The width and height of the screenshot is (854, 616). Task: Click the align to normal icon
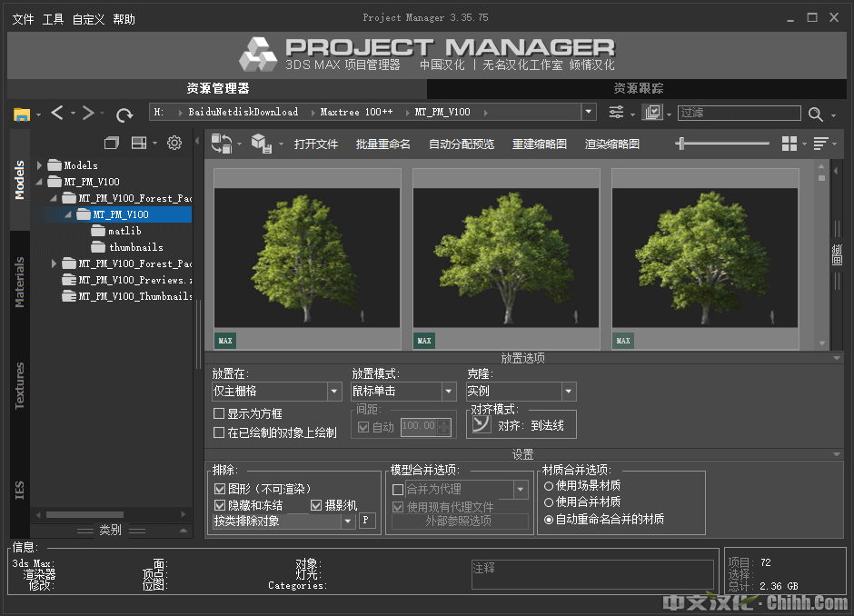[482, 424]
